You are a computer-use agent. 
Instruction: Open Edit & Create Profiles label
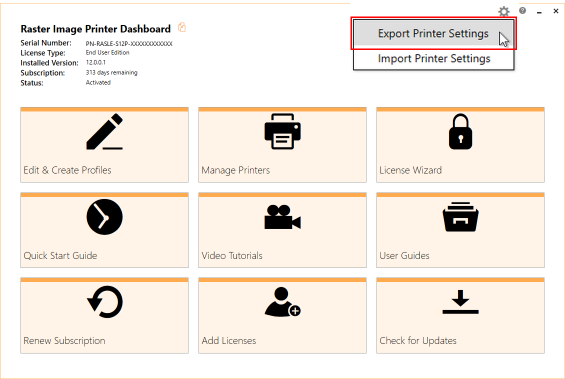point(67,170)
